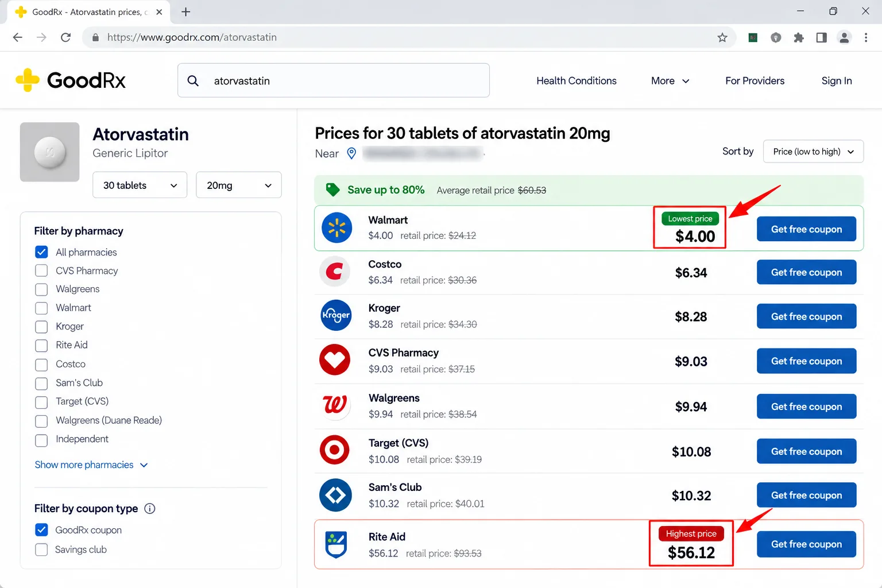The image size is (882, 588).
Task: Click the Walgreens W logo
Action: coord(335,405)
